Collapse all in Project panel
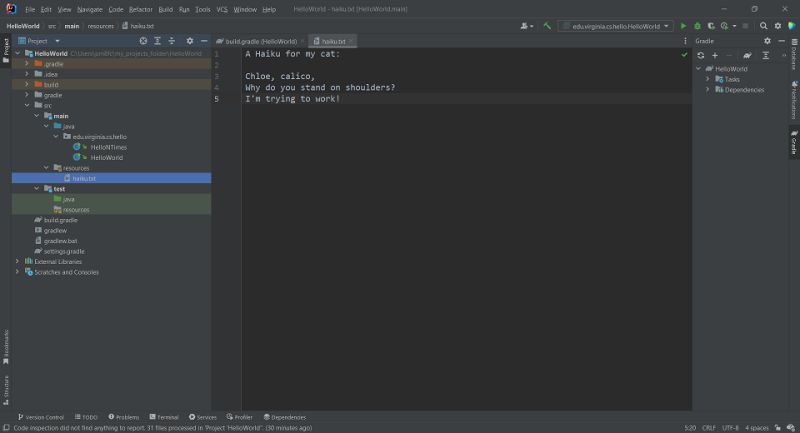Image resolution: width=800 pixels, height=433 pixels. tap(172, 41)
